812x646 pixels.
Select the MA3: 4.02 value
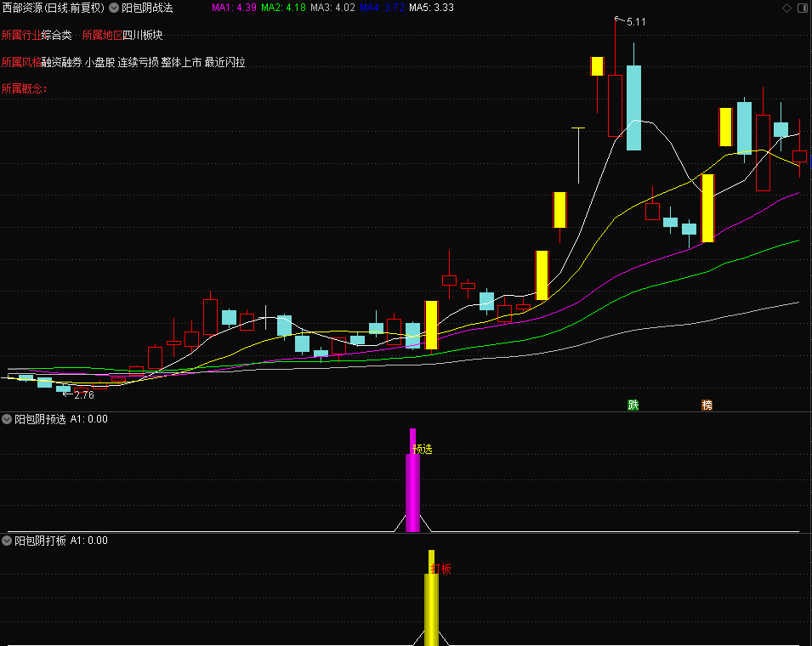point(332,8)
